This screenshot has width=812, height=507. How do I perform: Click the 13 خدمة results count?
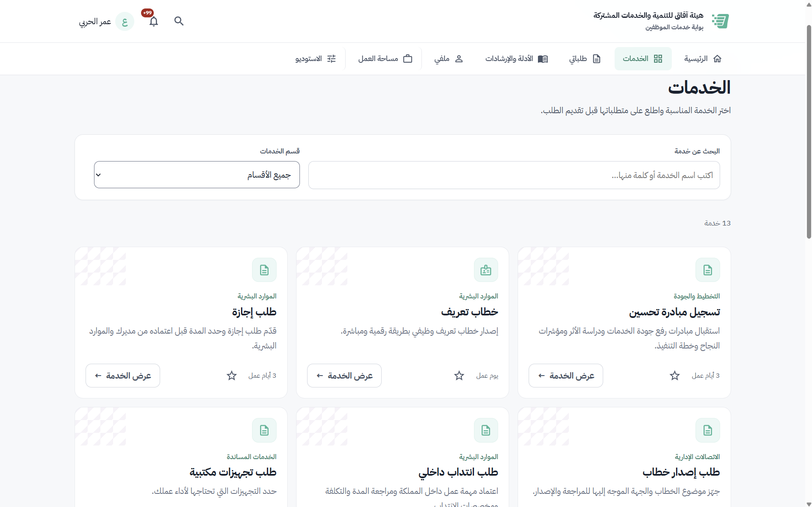(718, 223)
